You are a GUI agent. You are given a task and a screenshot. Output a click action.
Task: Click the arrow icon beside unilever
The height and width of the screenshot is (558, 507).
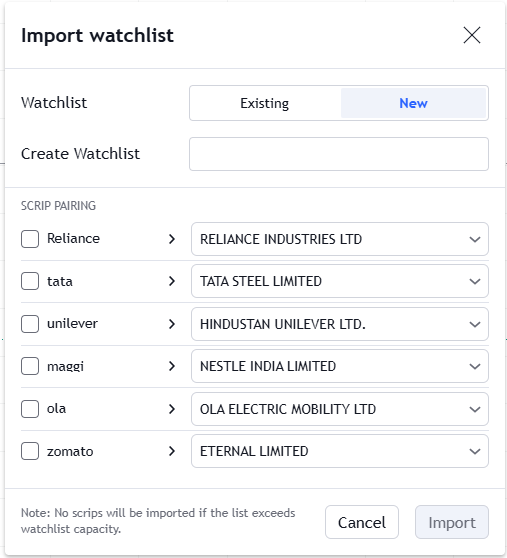[x=172, y=324]
